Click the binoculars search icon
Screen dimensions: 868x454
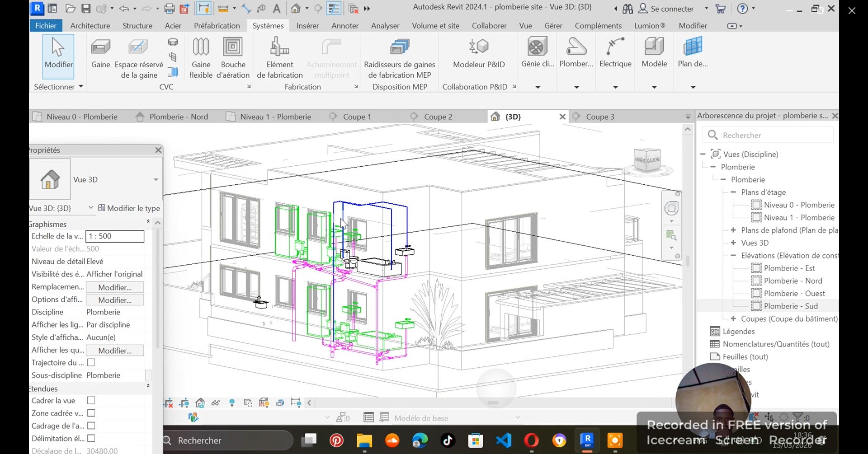[627, 9]
